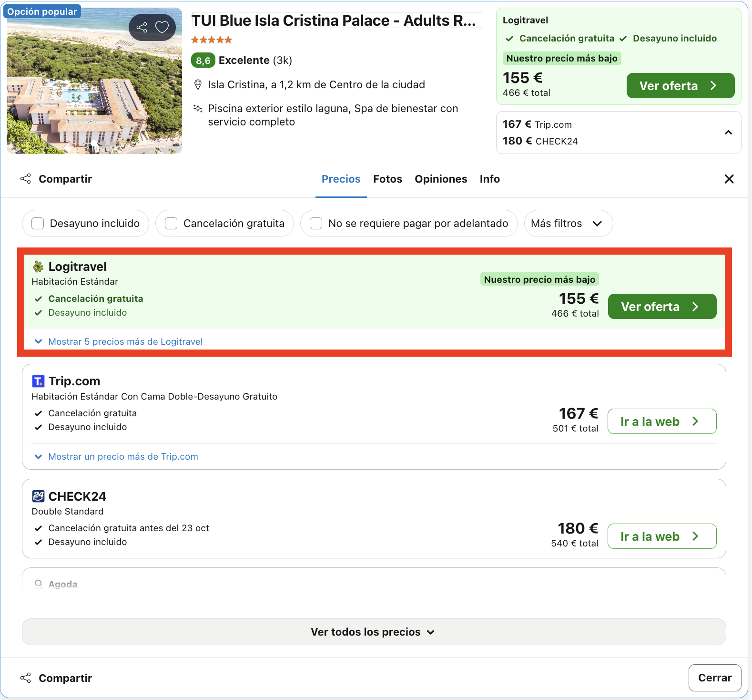Click the Agoda provider row
Image resolution: width=752 pixels, height=700 pixels.
[374, 581]
